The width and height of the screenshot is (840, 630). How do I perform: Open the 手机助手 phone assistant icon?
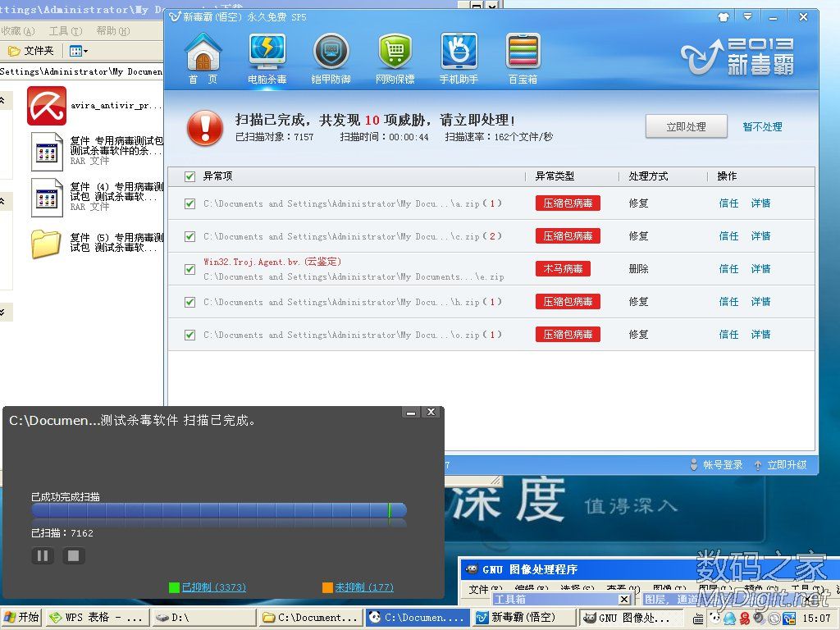[459, 57]
